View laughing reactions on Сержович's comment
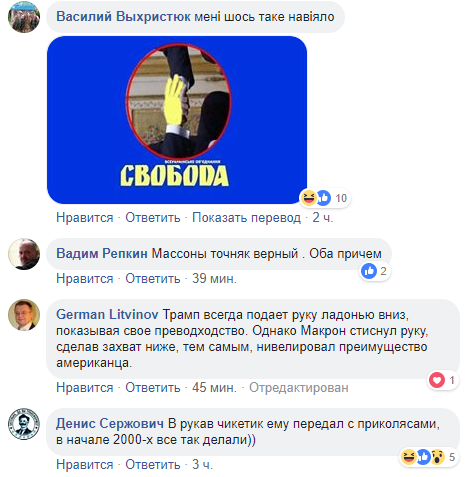Viewport: 470px width, 477px height. point(409,457)
